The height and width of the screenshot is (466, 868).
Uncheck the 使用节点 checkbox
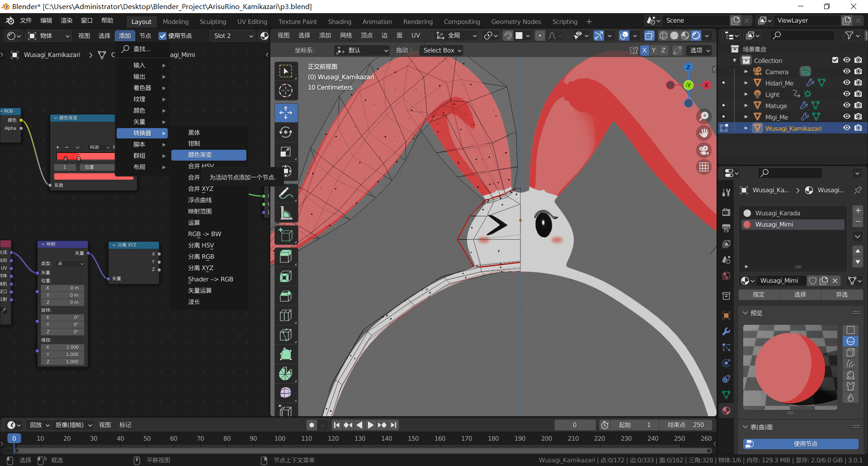[163, 36]
